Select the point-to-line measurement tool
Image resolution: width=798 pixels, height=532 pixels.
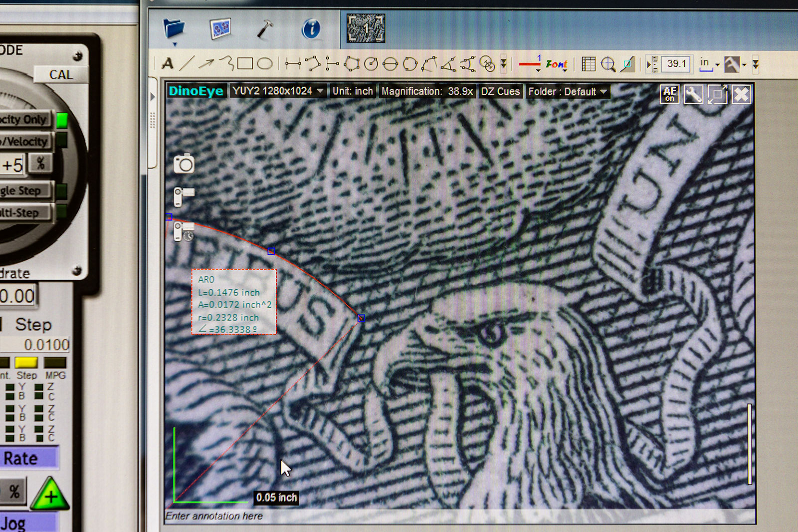332,63
